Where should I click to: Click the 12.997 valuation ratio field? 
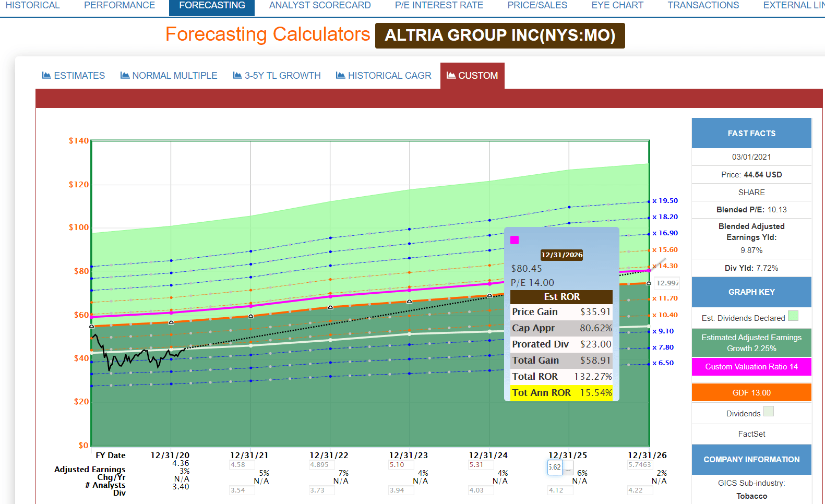[667, 283]
